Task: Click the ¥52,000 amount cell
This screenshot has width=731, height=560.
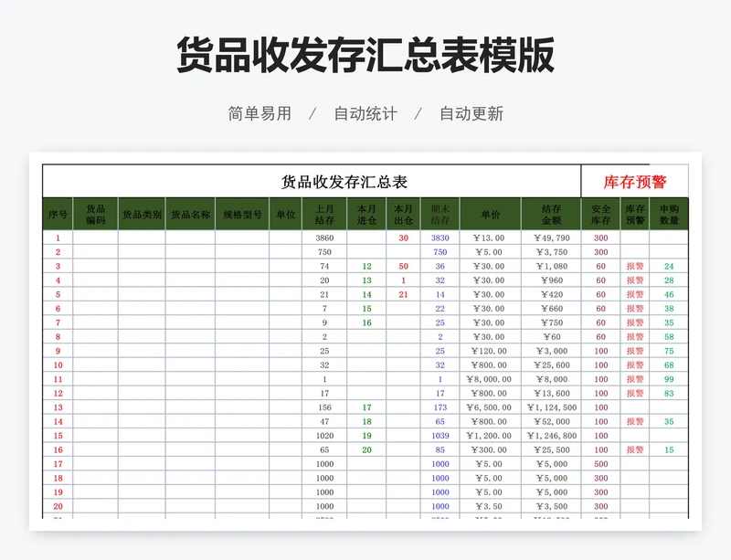Action: (551, 421)
